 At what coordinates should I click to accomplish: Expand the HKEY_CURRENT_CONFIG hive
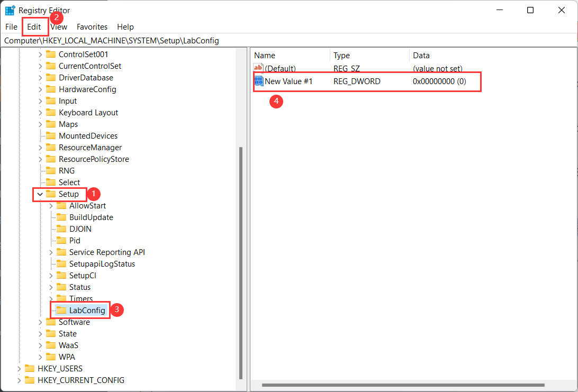(19, 380)
